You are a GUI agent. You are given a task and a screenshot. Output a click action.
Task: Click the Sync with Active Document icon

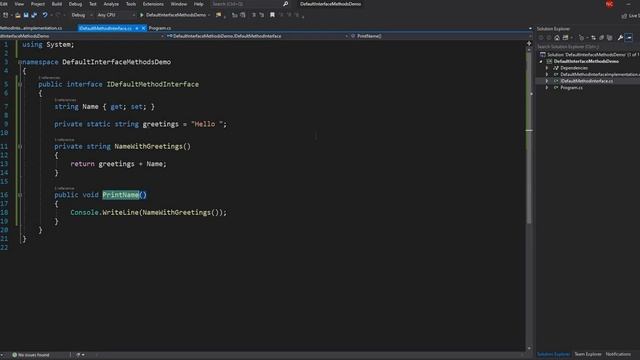pos(593,38)
